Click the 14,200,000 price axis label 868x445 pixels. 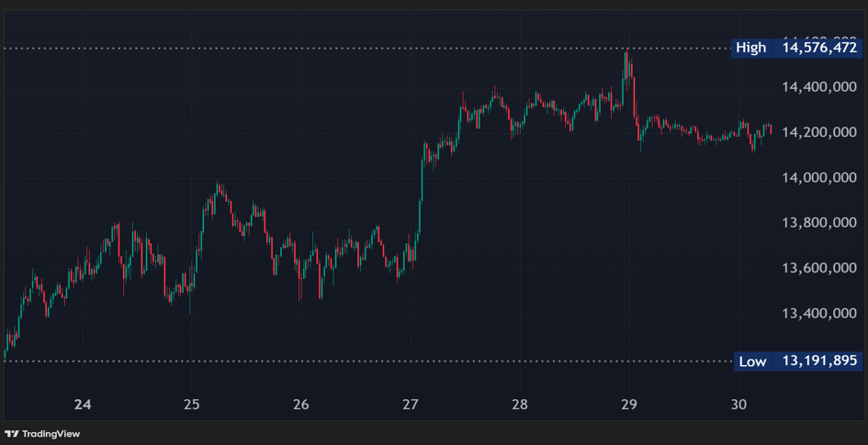tap(818, 132)
